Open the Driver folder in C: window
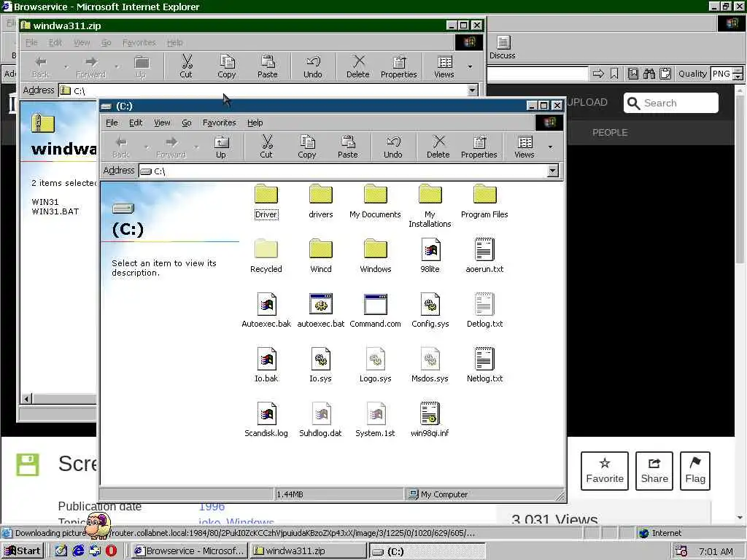The image size is (747, 560). coord(266,201)
